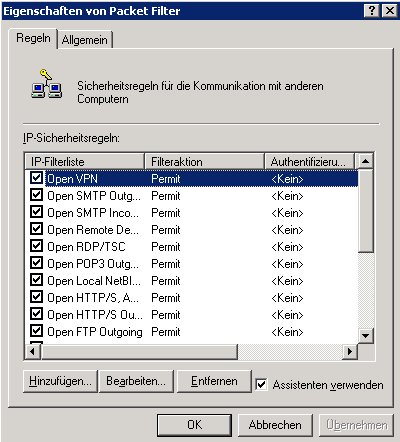
Task: Click the Entfernen button
Action: pos(214,381)
